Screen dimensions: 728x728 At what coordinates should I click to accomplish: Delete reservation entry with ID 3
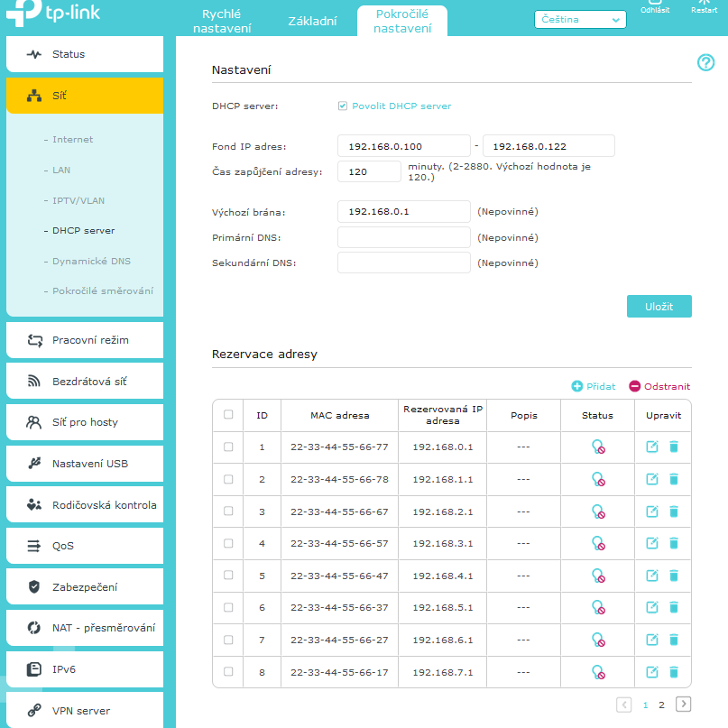pyautogui.click(x=673, y=511)
